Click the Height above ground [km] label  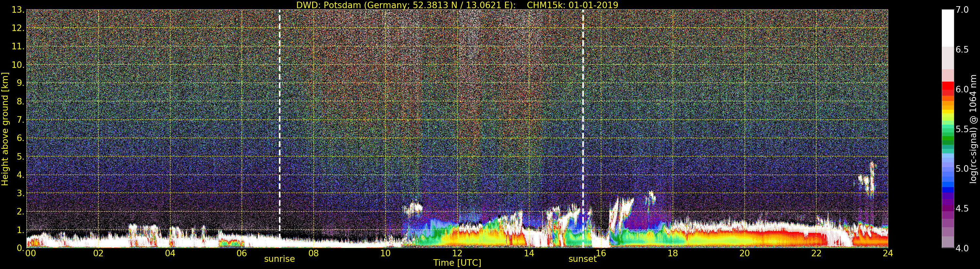tap(5, 129)
